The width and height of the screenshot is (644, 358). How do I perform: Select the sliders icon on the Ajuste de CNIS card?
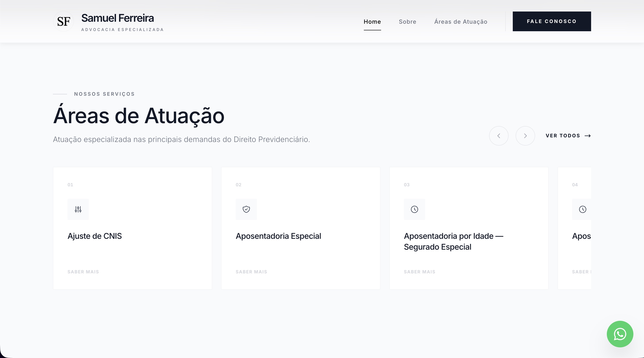pyautogui.click(x=78, y=209)
